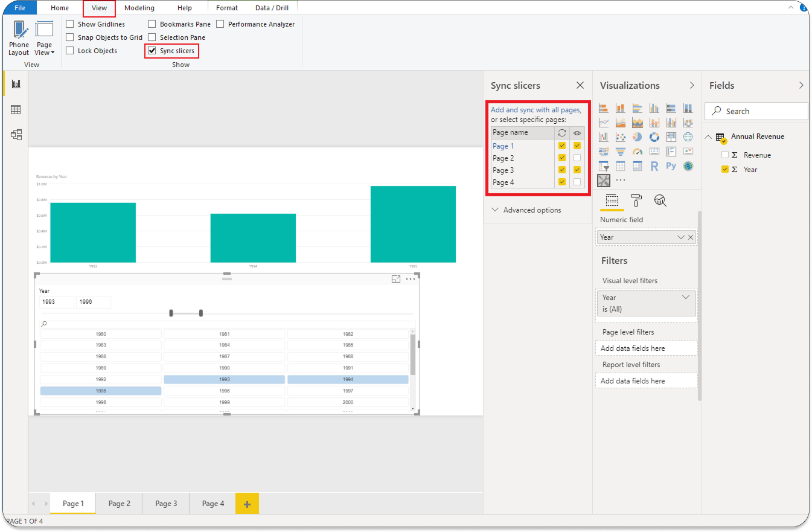
Task: Pick the gauge visualization icon
Action: [x=637, y=152]
